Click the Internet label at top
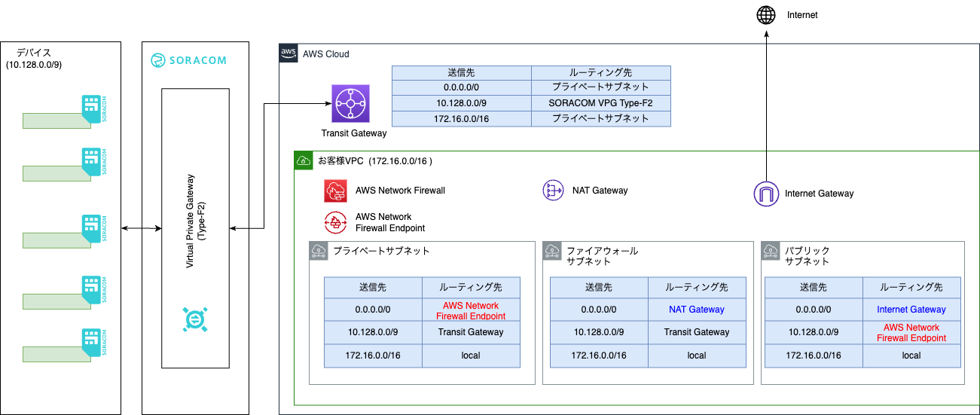 pyautogui.click(x=802, y=15)
